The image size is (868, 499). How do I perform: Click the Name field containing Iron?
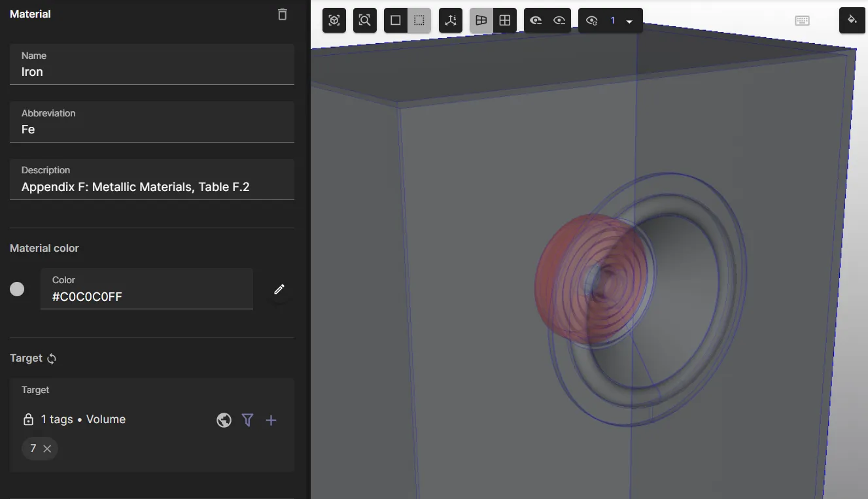tap(152, 64)
